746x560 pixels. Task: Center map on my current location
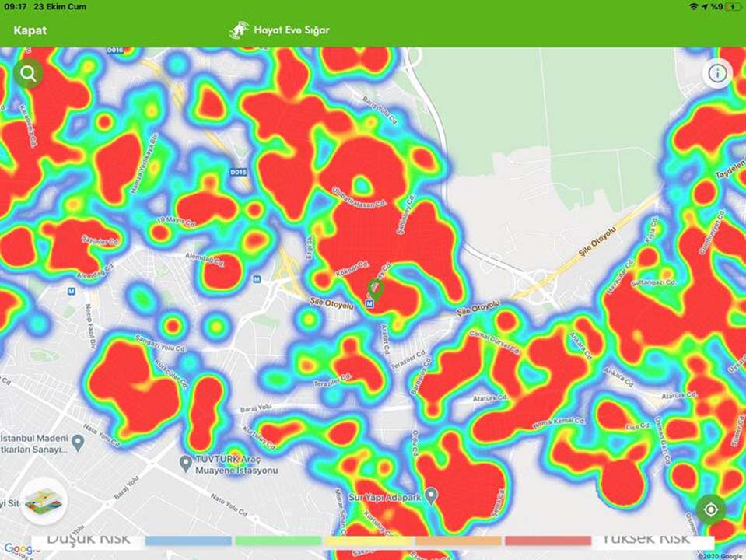pos(711,509)
